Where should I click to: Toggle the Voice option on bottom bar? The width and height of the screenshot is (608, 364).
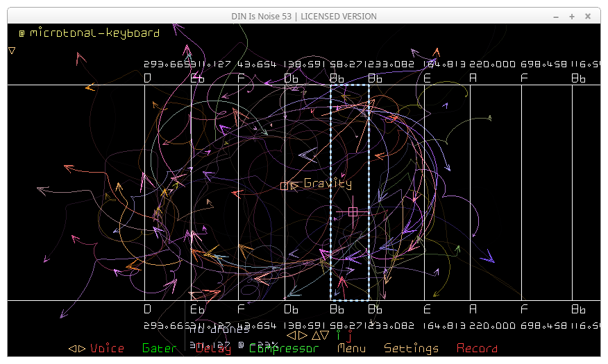pos(107,349)
